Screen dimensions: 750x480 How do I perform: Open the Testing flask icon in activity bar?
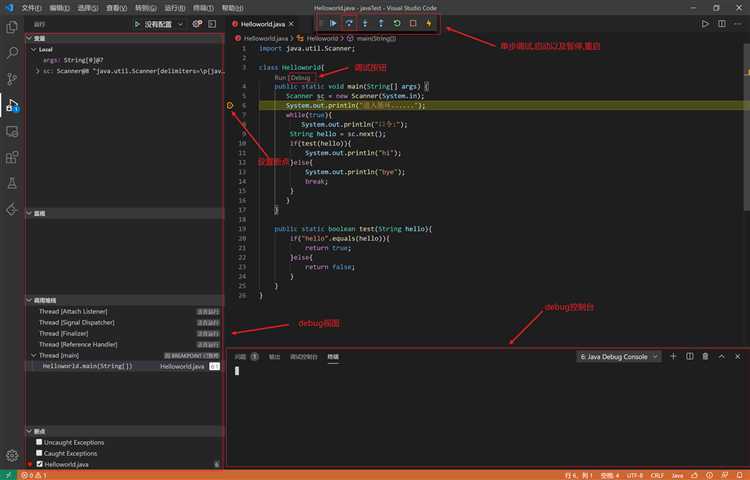tap(12, 183)
